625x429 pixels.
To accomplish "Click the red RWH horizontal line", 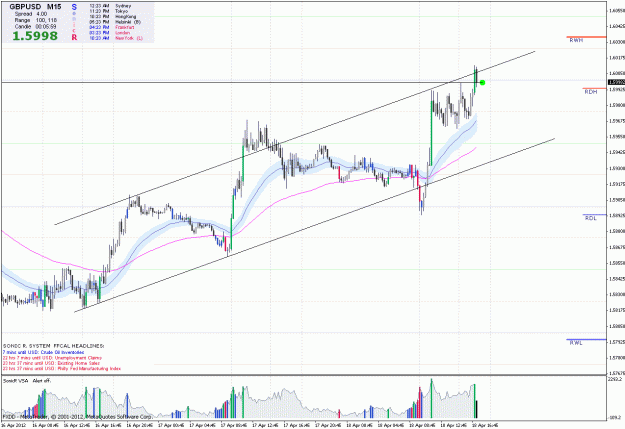I will tap(586, 37).
